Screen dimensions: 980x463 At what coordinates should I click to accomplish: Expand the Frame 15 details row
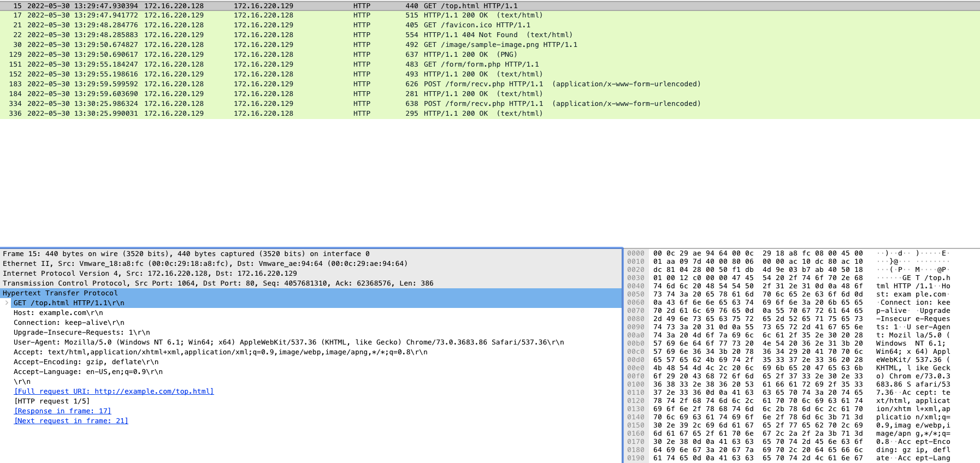[186, 254]
